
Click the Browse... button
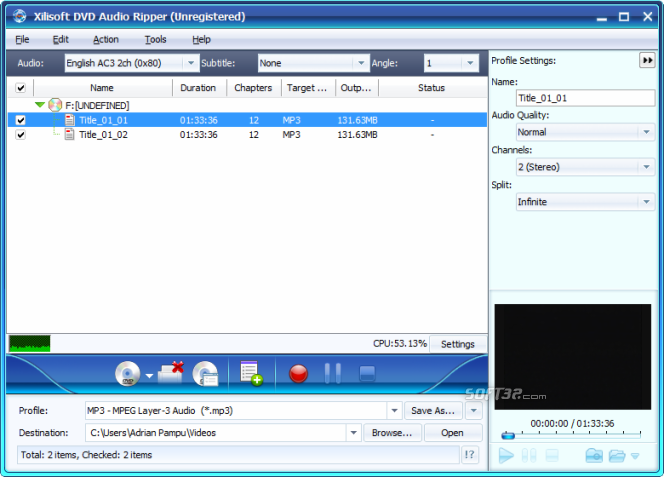click(392, 433)
